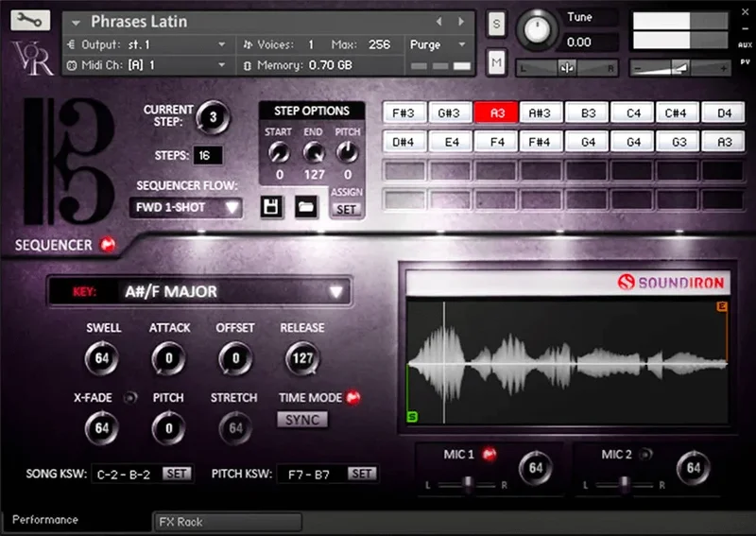Click the orange E end marker
Image resolution: width=756 pixels, height=536 pixels.
722,306
